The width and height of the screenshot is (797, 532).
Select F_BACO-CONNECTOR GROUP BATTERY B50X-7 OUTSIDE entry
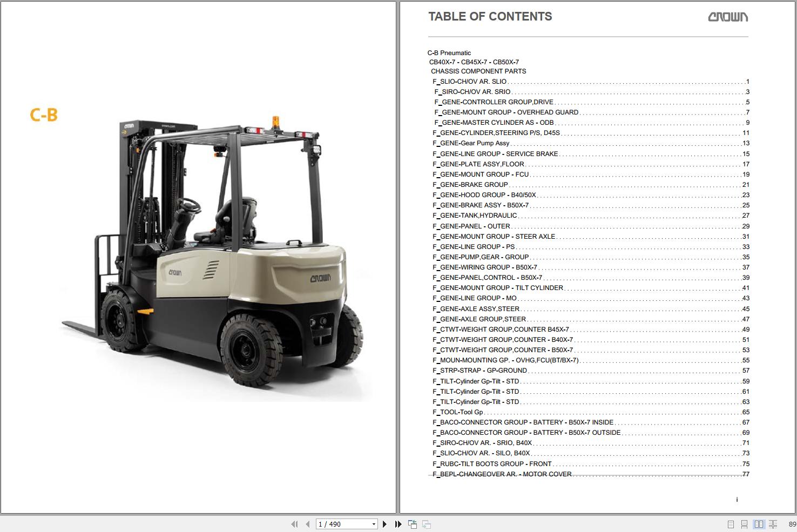click(591, 433)
